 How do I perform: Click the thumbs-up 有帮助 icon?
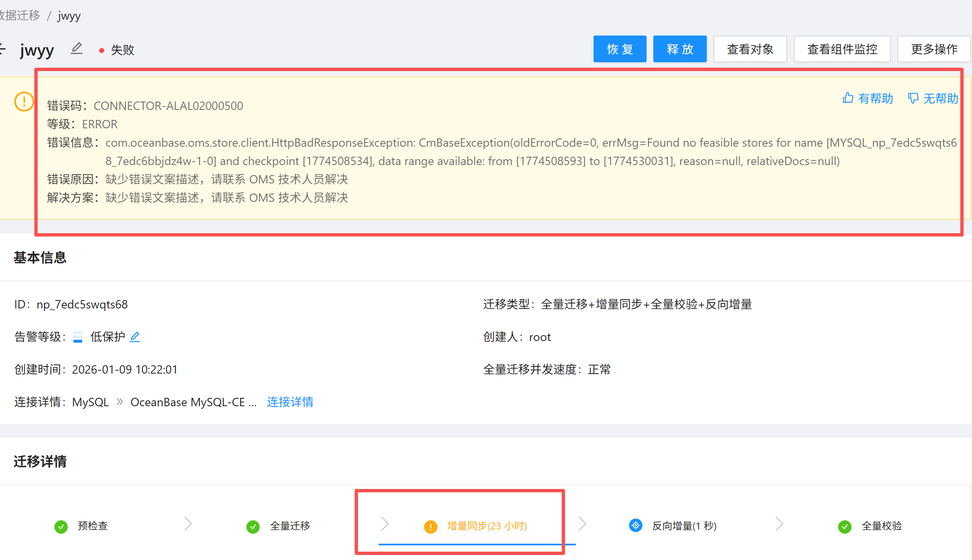pyautogui.click(x=848, y=98)
